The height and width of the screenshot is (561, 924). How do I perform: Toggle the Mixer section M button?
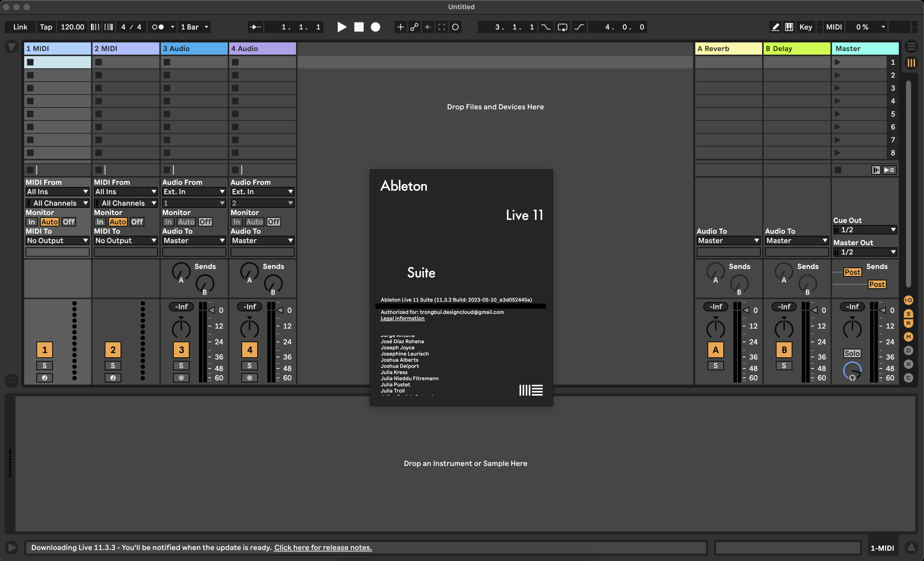pos(908,337)
